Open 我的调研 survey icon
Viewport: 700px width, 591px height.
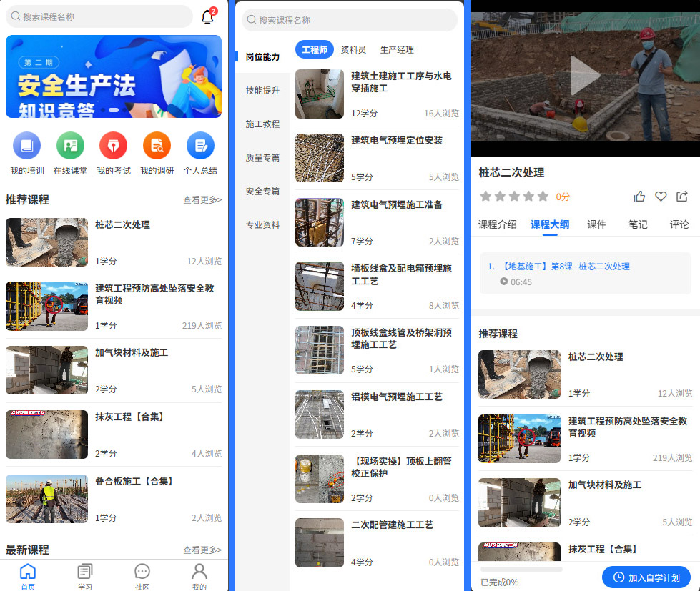coord(157,146)
